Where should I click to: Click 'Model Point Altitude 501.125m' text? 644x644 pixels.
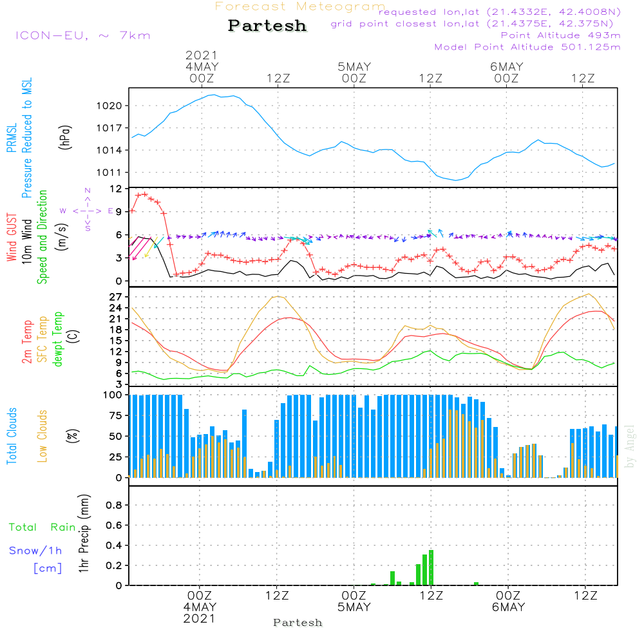[527, 47]
